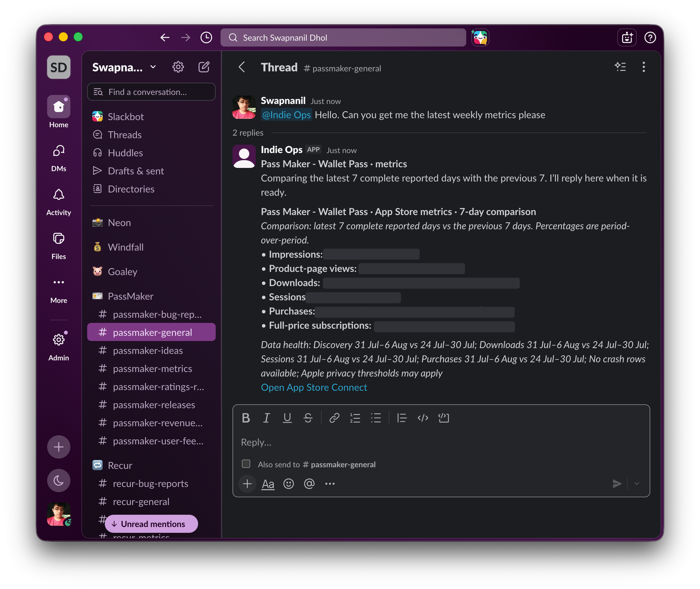This screenshot has height=589, width=700.
Task: Open Huddles
Action: tap(151, 153)
